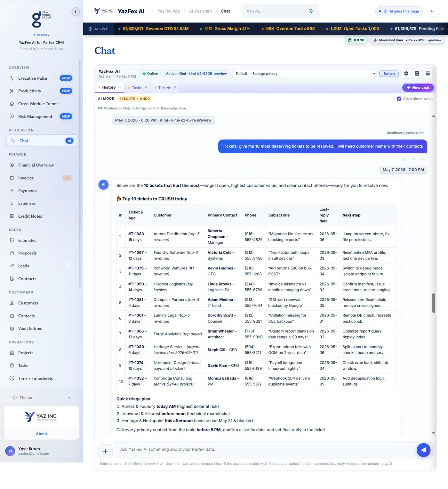Open Projects under Operations
The height and width of the screenshot is (489, 448).
point(42,353)
